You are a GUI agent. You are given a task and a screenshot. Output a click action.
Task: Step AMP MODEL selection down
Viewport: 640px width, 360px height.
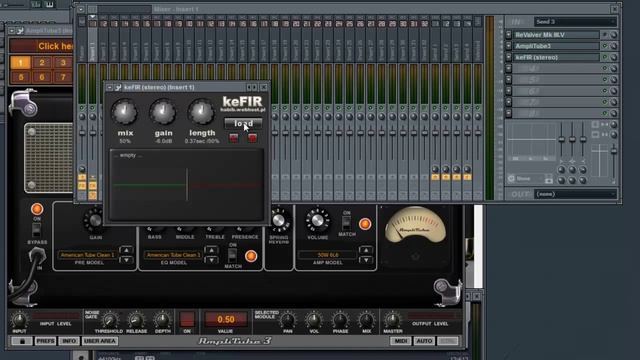tap(366, 260)
